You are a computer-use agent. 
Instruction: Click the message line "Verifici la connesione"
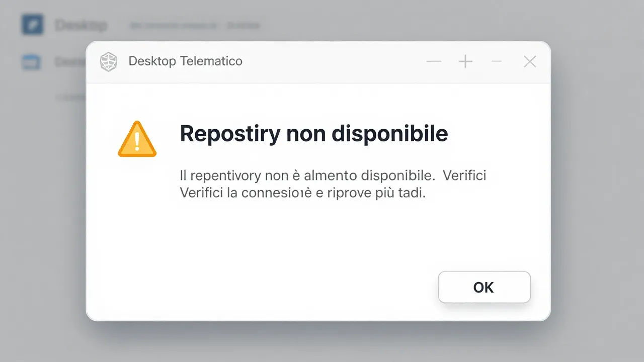click(x=303, y=193)
